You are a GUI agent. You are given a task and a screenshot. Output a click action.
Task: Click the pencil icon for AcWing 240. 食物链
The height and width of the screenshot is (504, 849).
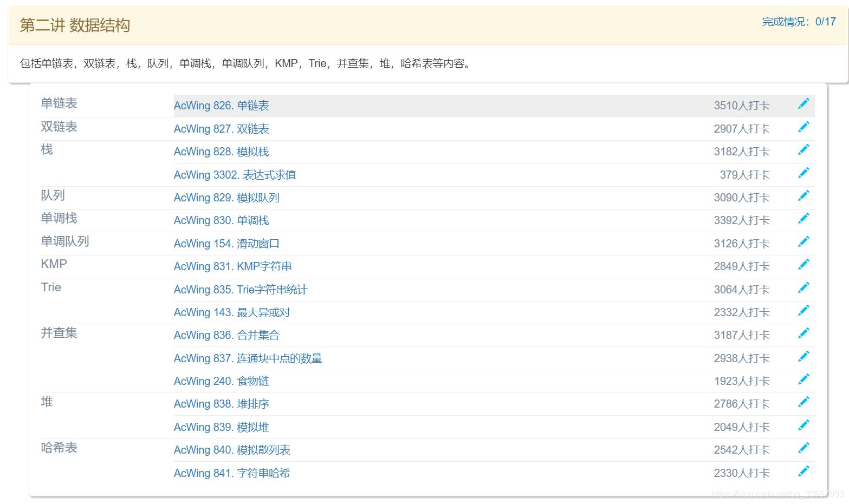coord(803,379)
